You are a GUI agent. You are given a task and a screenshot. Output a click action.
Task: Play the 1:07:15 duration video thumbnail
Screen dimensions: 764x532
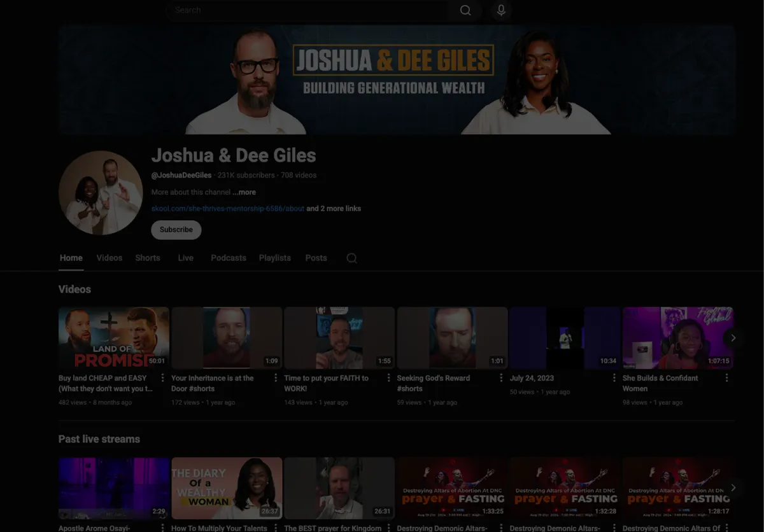(x=677, y=338)
